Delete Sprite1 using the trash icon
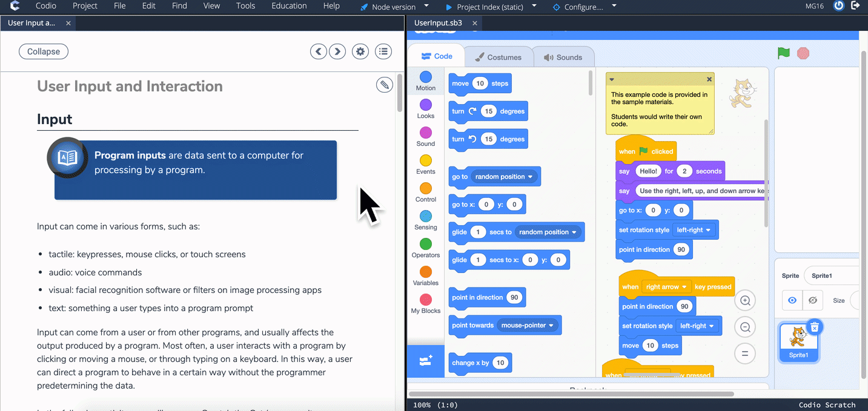 (815, 327)
